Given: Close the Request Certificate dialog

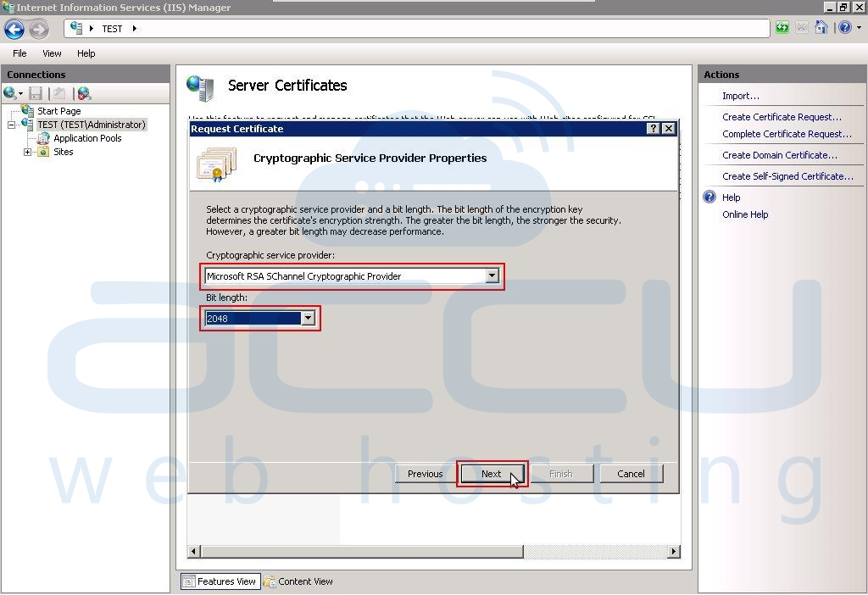Looking at the screenshot, I should [x=669, y=129].
